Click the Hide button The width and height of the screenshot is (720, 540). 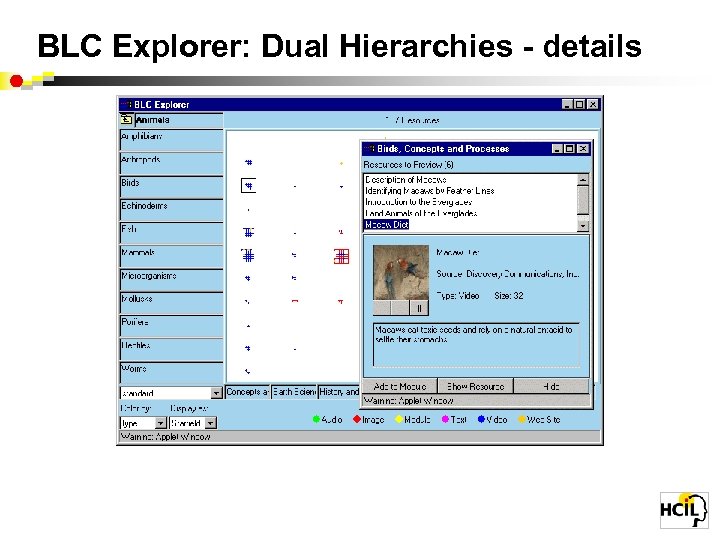click(551, 386)
